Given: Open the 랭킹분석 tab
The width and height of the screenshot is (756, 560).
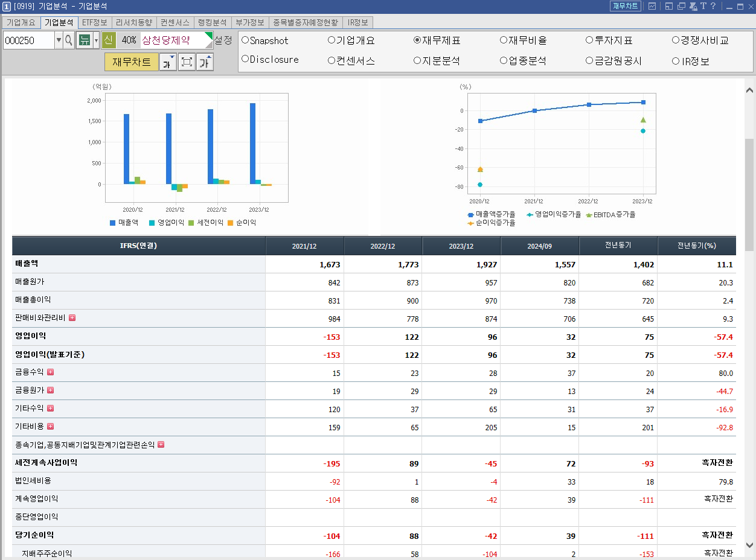Looking at the screenshot, I should tap(213, 22).
